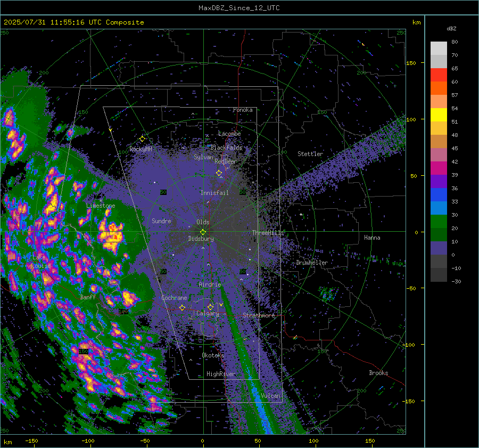This screenshot has height=448, width=479.
Task: Click the Okotoks label
Action: pos(213,355)
